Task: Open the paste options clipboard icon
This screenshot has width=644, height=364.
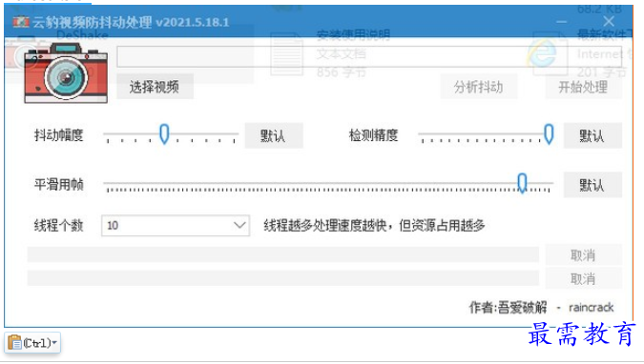Action: point(14,342)
